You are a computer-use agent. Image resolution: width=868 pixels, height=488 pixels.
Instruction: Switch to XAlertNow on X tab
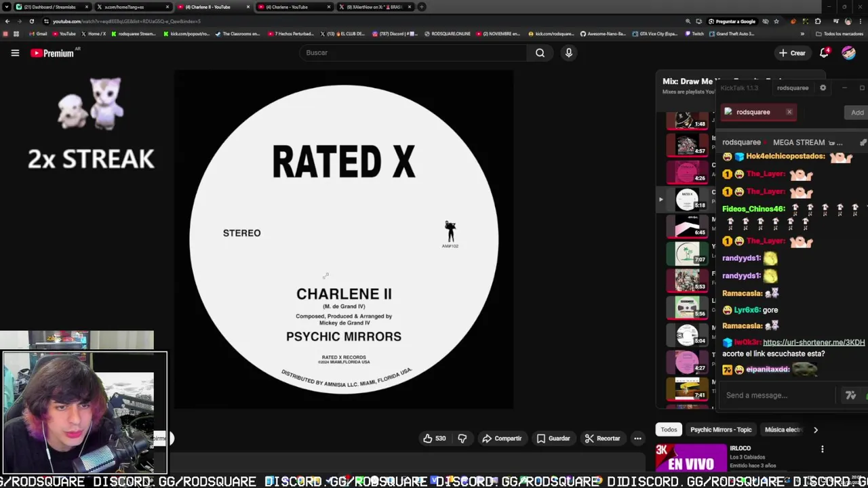[374, 7]
